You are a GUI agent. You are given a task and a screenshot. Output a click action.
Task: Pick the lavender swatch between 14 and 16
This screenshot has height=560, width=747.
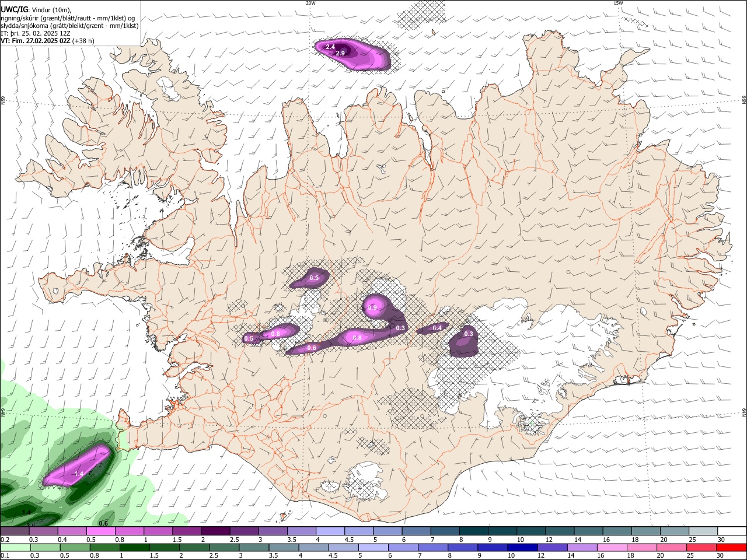pyautogui.click(x=582, y=548)
